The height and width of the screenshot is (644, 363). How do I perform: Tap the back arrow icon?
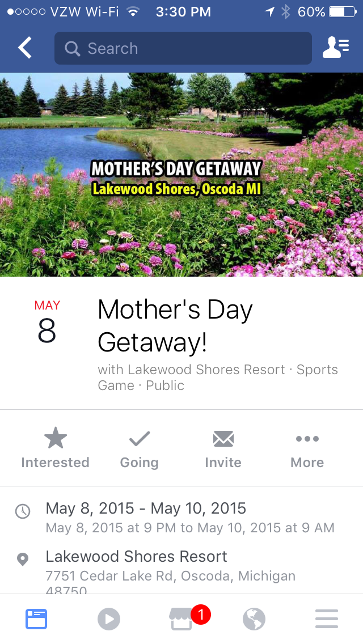(24, 48)
